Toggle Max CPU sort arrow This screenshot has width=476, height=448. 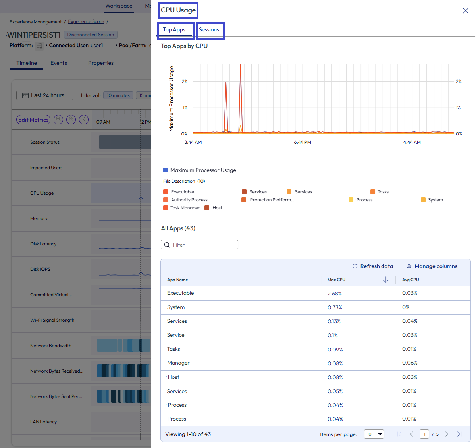[x=386, y=280]
